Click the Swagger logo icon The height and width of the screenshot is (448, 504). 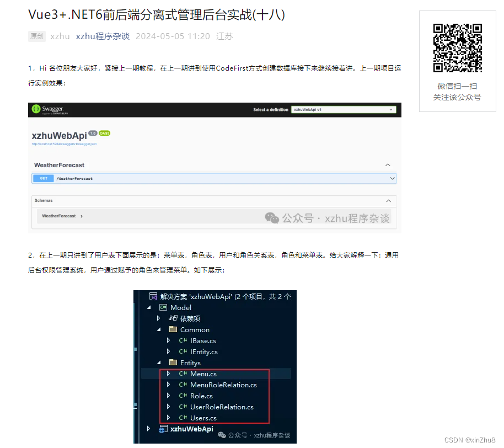(x=37, y=108)
